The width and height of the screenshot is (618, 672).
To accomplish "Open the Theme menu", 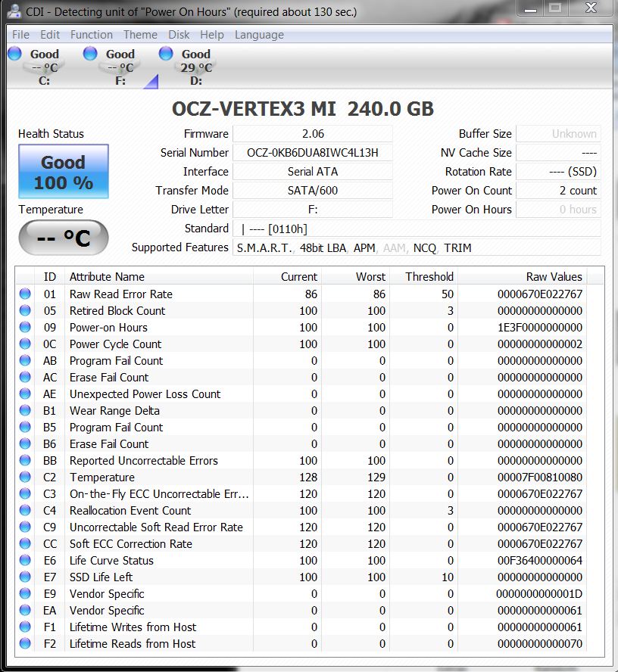I will click(140, 35).
